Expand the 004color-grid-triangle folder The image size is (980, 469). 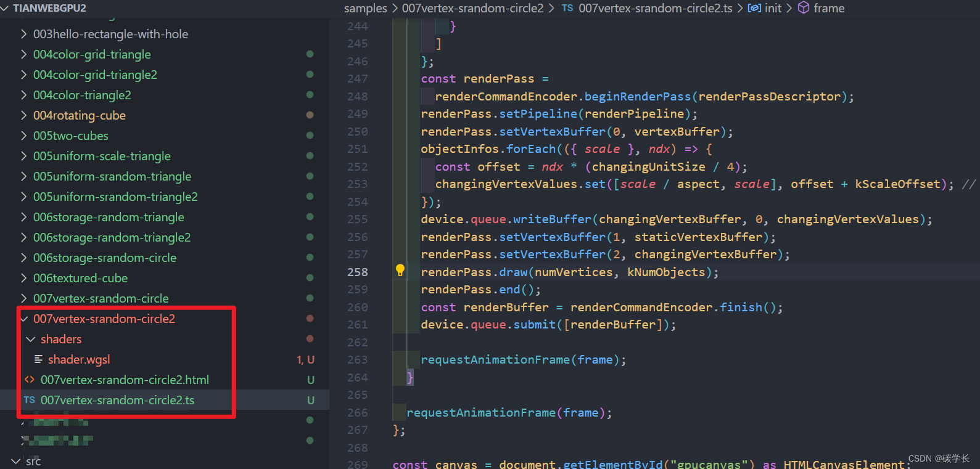tap(24, 54)
